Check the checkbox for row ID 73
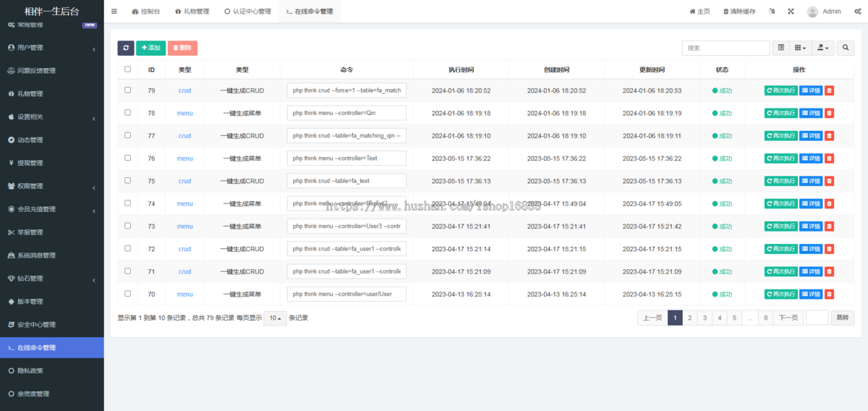Viewport: 868px width, 411px height. coord(128,225)
